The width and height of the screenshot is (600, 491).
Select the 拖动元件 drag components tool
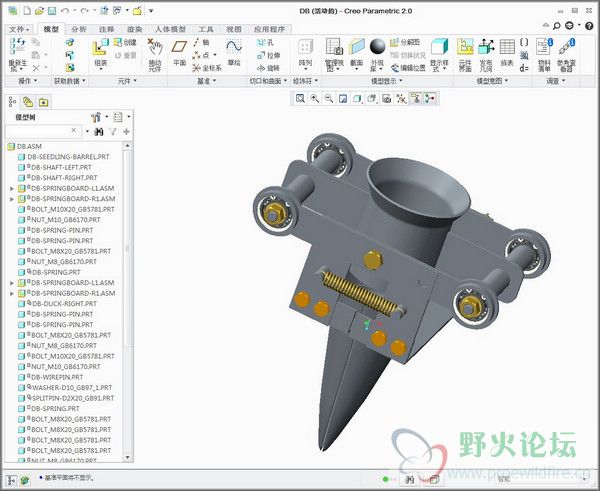(x=155, y=55)
